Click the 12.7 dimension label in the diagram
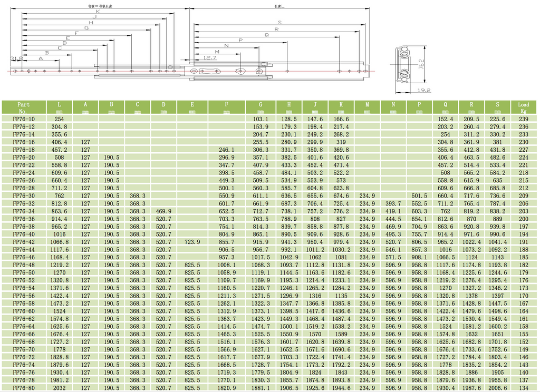The image size is (540, 392). tap(209, 57)
